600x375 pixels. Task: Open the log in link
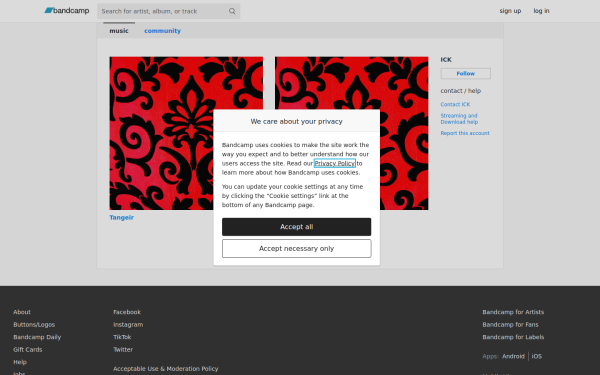541,11
